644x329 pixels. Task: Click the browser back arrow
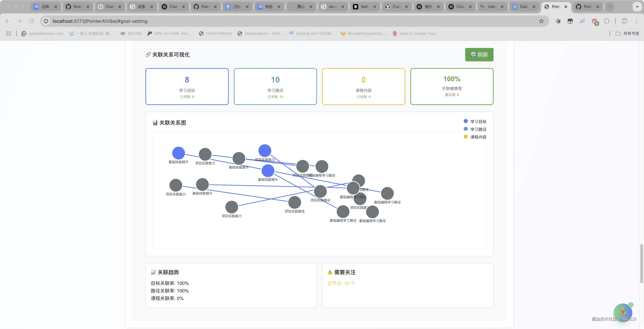[8, 21]
